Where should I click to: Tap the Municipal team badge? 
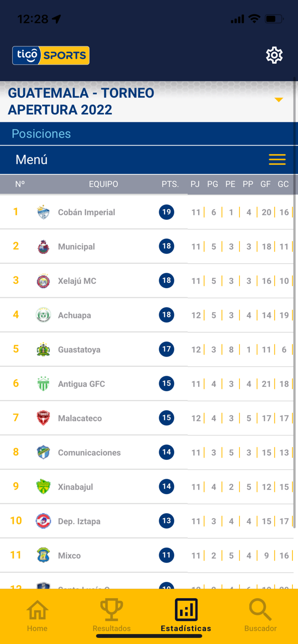tap(43, 246)
